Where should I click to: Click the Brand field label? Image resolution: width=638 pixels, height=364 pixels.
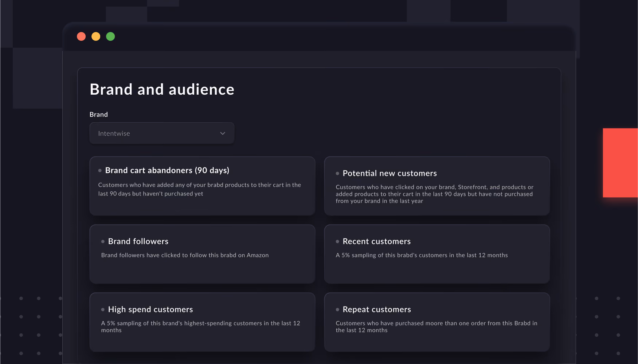(x=99, y=114)
